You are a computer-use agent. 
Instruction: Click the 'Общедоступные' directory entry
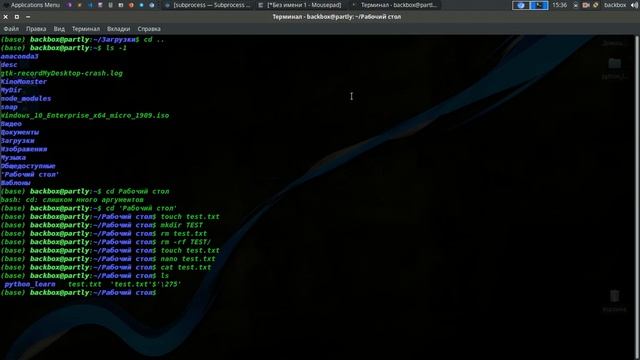28,166
